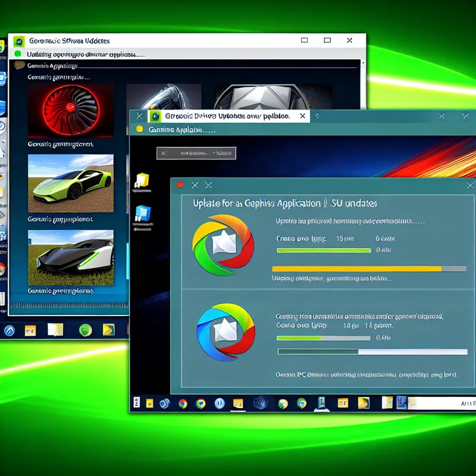The width and height of the screenshot is (476, 476).
Task: Open the yellow-and-blue square icon in the back window's taskbar
Action: [109, 330]
